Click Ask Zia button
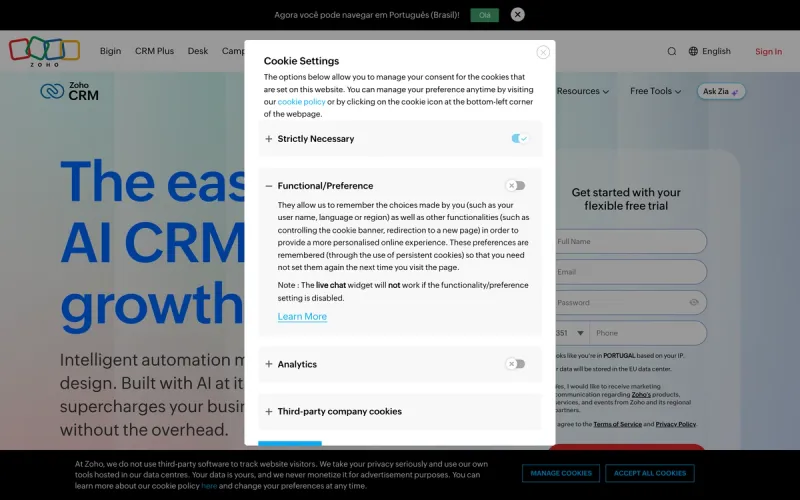Image resolution: width=800 pixels, height=500 pixels. click(721, 91)
